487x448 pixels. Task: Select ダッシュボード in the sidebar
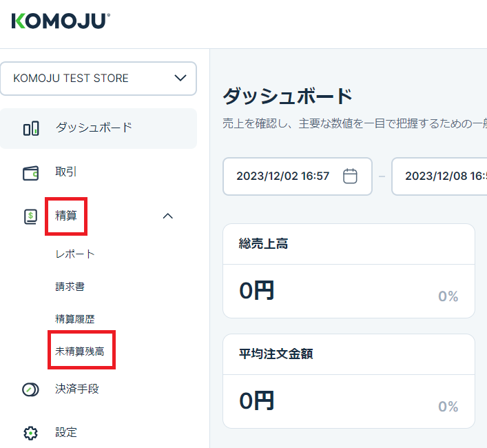tap(94, 128)
